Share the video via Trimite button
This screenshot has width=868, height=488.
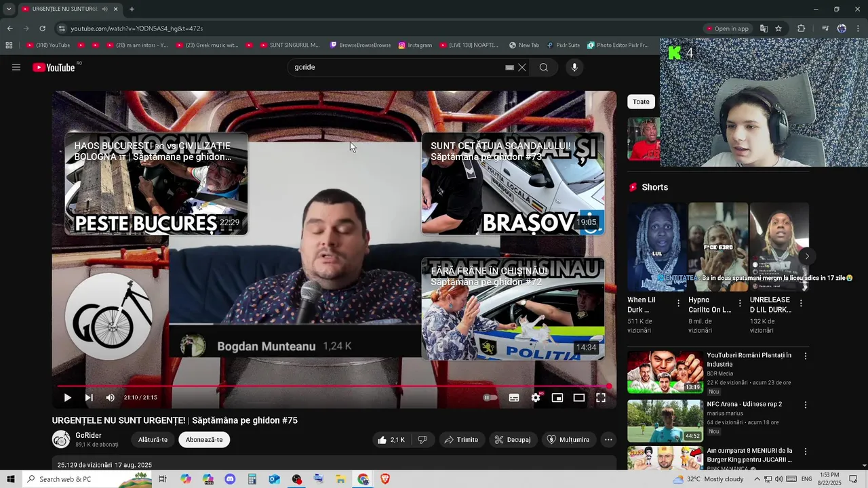[461, 440]
